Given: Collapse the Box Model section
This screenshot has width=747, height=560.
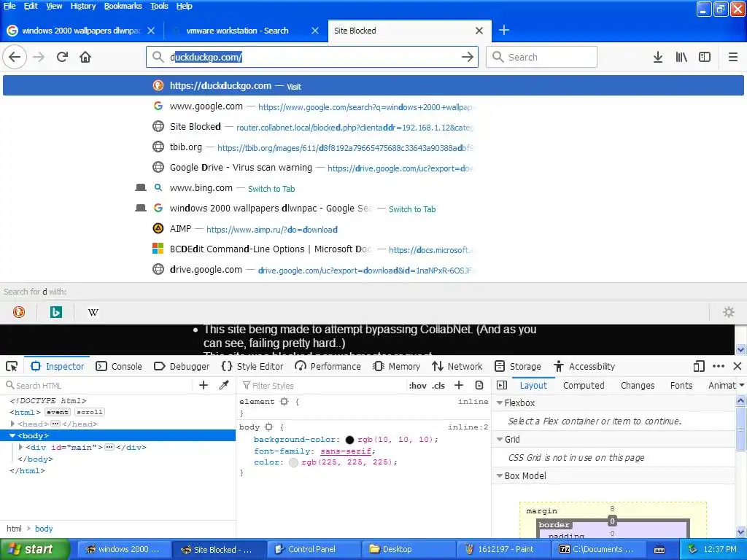Looking at the screenshot, I should tap(499, 475).
